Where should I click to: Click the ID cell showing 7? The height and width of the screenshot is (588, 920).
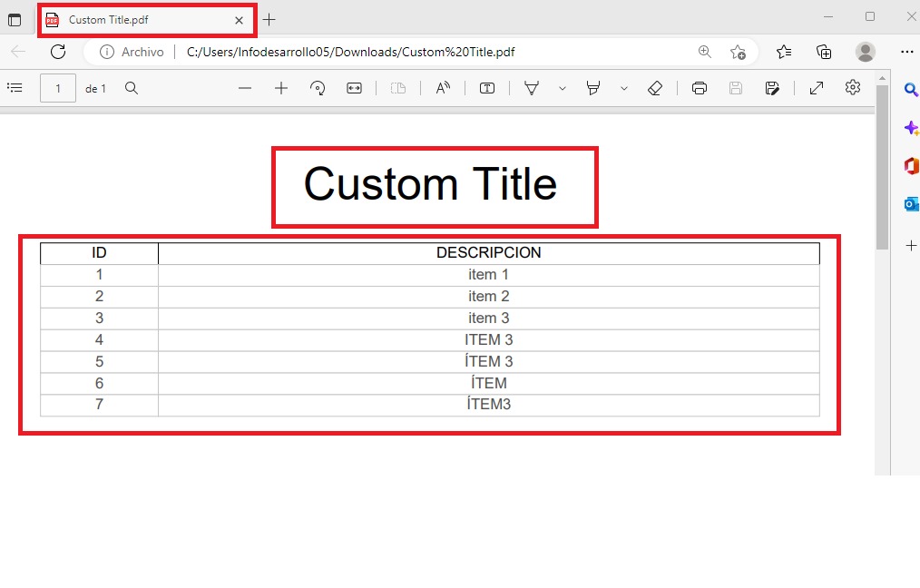(x=99, y=405)
